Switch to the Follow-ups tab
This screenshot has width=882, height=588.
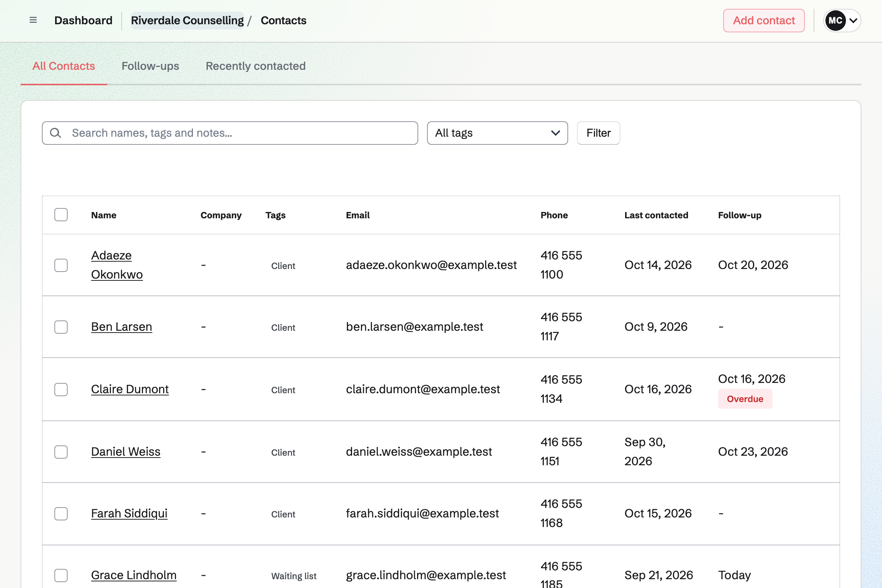[x=150, y=66]
